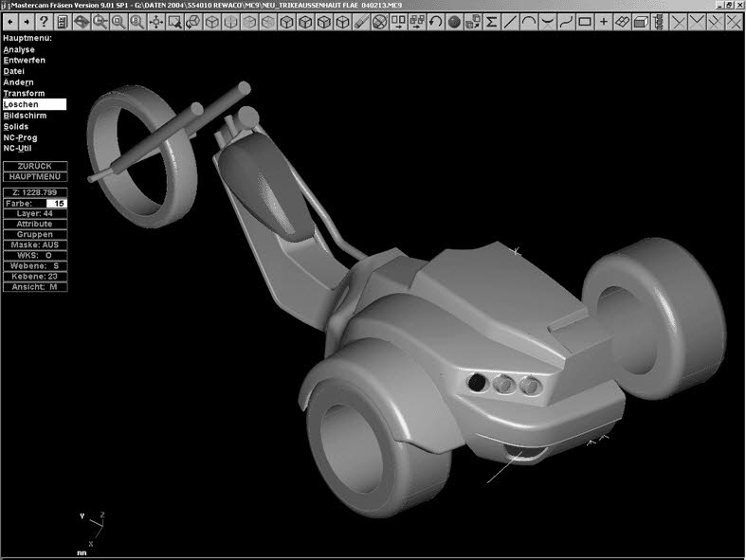Click the Sigma statistics icon

(x=492, y=21)
